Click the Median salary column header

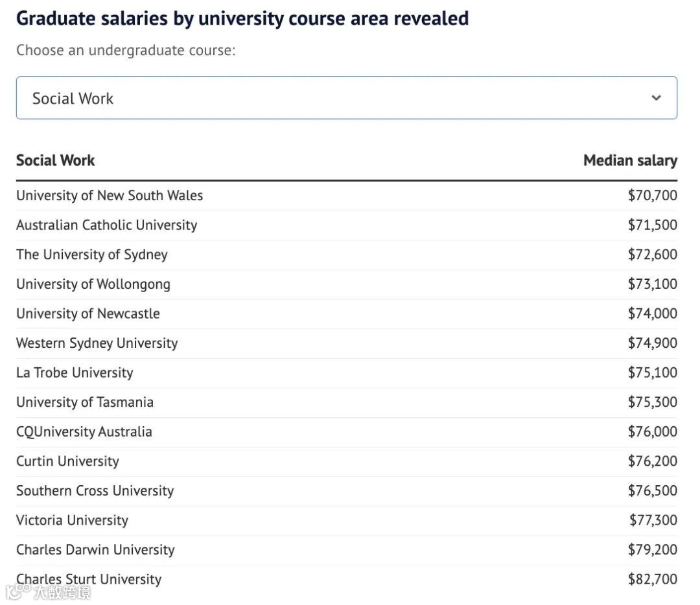(630, 161)
